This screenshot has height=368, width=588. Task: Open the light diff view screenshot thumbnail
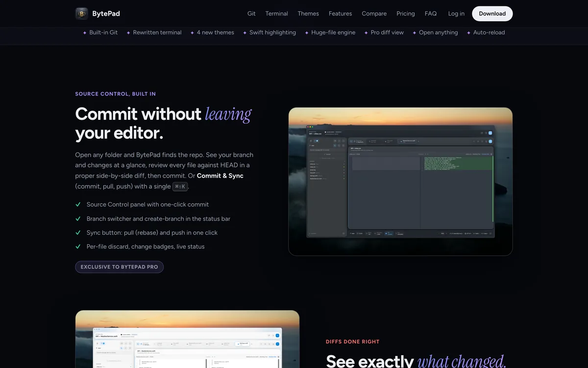[x=187, y=339]
